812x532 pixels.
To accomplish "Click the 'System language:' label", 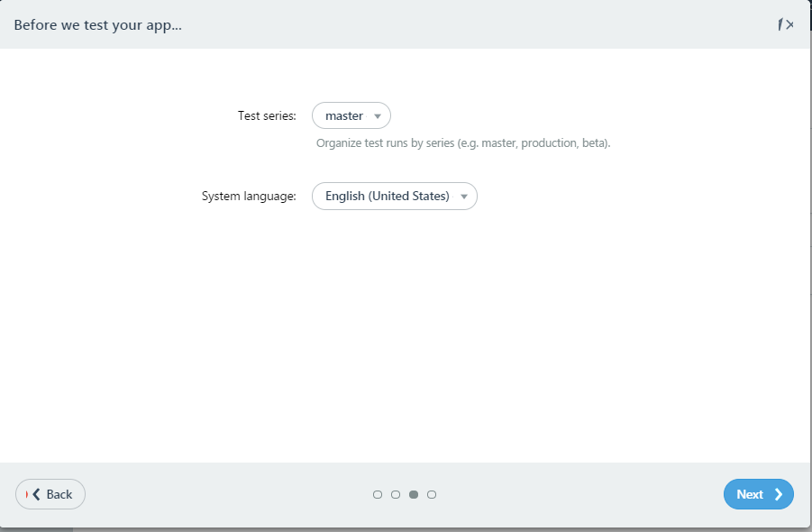I will [x=249, y=196].
